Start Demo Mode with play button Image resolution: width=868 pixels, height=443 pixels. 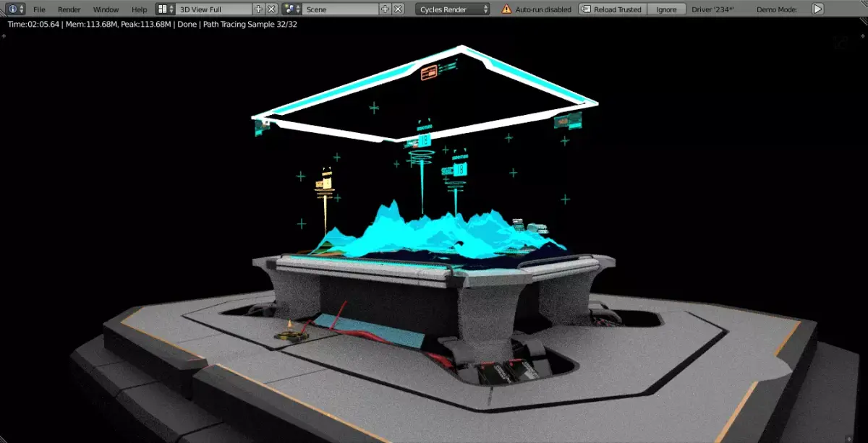(x=817, y=9)
